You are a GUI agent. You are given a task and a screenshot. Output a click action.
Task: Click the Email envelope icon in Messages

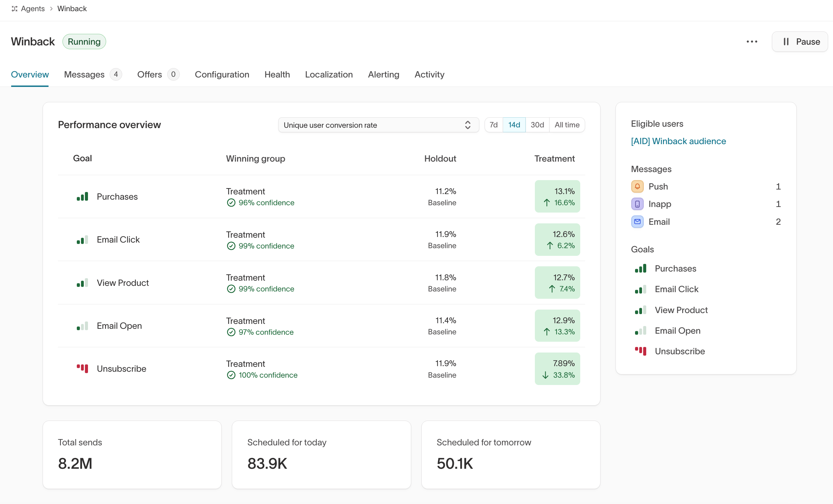[637, 222]
